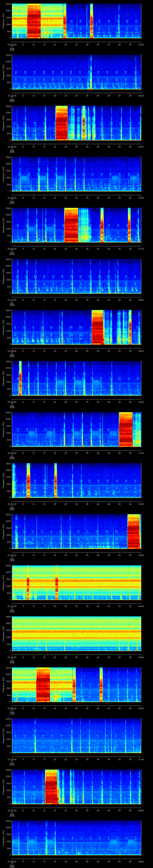The width and height of the screenshot is (153, 868).
Task: Click Frequency (Hz) label of the 22:38:00 panel
Action: [x=3, y=838]
